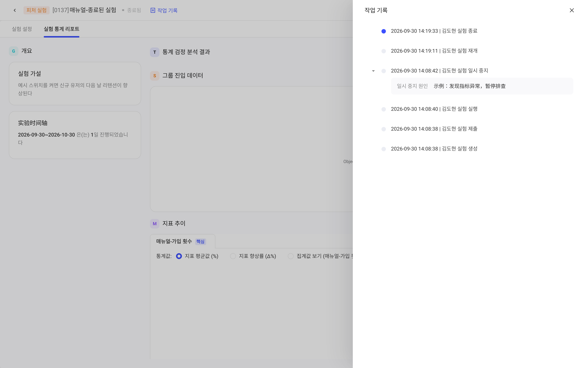This screenshot has width=588, height=368.
Task: Click the 핵심 badge
Action: (x=200, y=241)
